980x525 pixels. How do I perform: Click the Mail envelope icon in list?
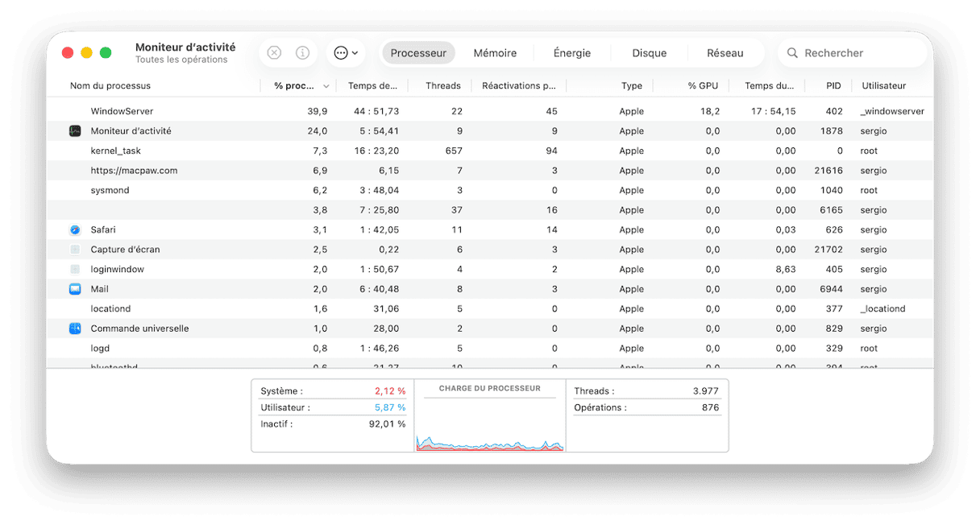click(75, 289)
